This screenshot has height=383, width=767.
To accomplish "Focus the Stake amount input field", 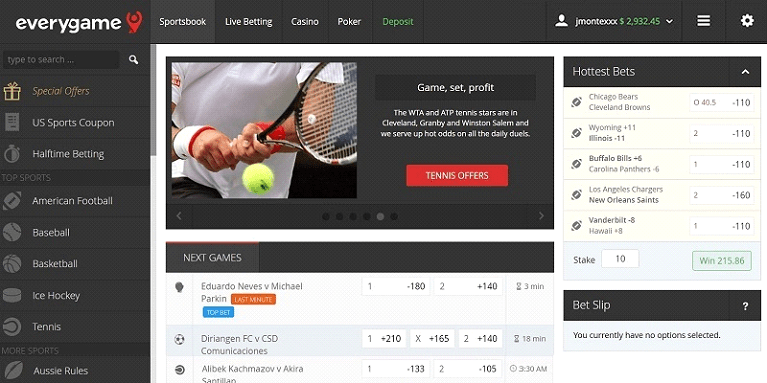I will coord(620,259).
